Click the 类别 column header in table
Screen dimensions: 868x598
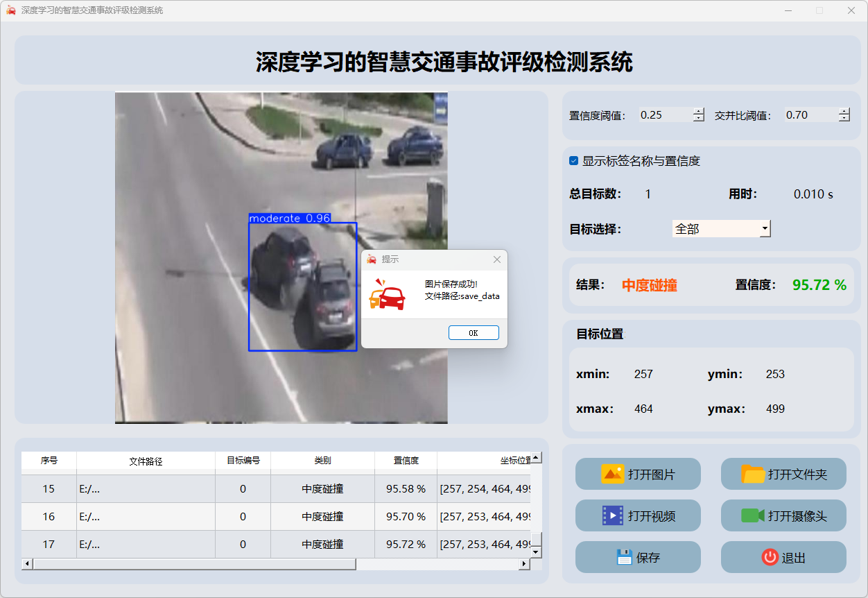(x=322, y=461)
